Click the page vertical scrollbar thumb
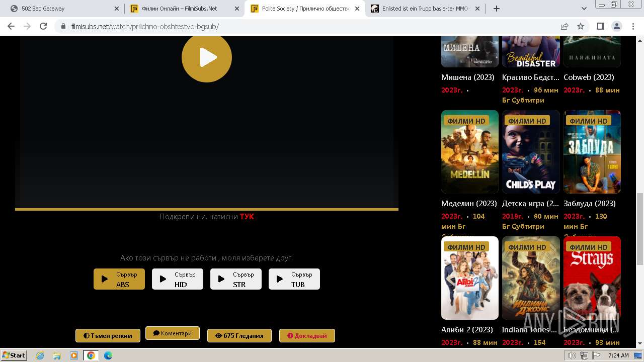 point(640,229)
